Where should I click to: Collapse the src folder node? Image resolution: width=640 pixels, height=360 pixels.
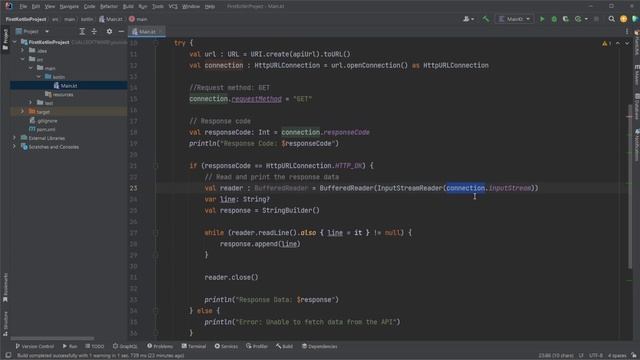coord(23,59)
